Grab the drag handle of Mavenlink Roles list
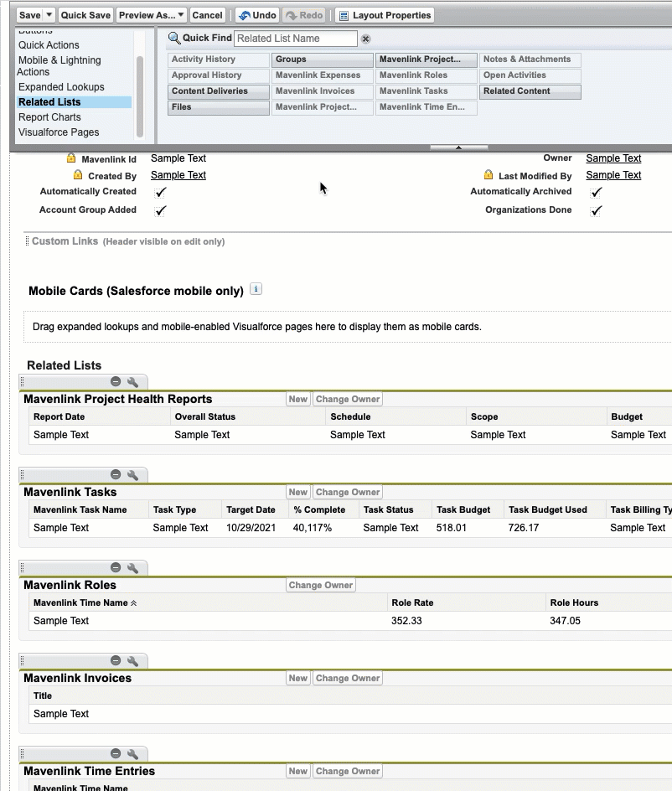Image resolution: width=672 pixels, height=791 pixels. tap(22, 567)
